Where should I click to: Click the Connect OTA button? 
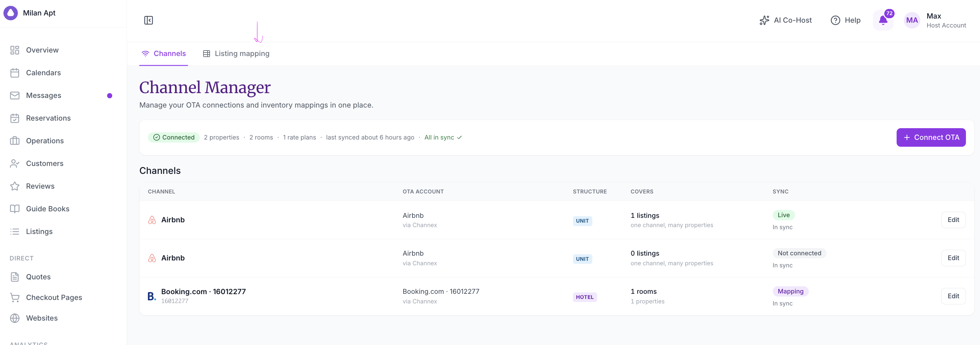(931, 137)
